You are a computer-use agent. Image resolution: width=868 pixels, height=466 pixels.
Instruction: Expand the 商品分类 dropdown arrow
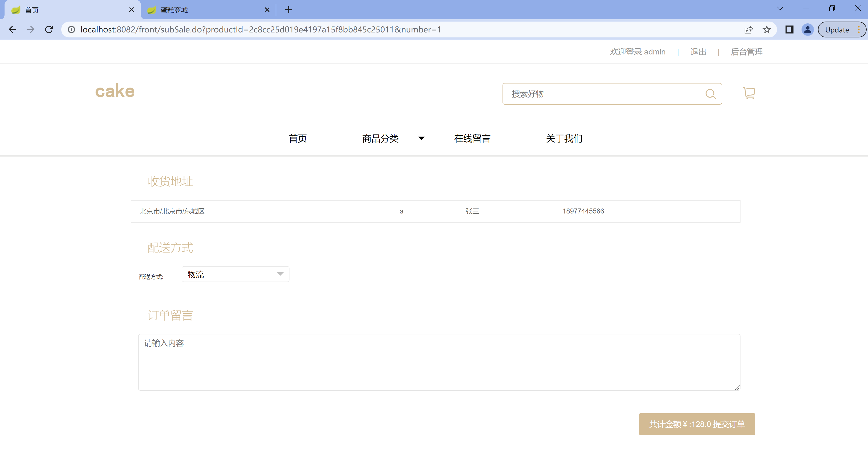pyautogui.click(x=421, y=138)
